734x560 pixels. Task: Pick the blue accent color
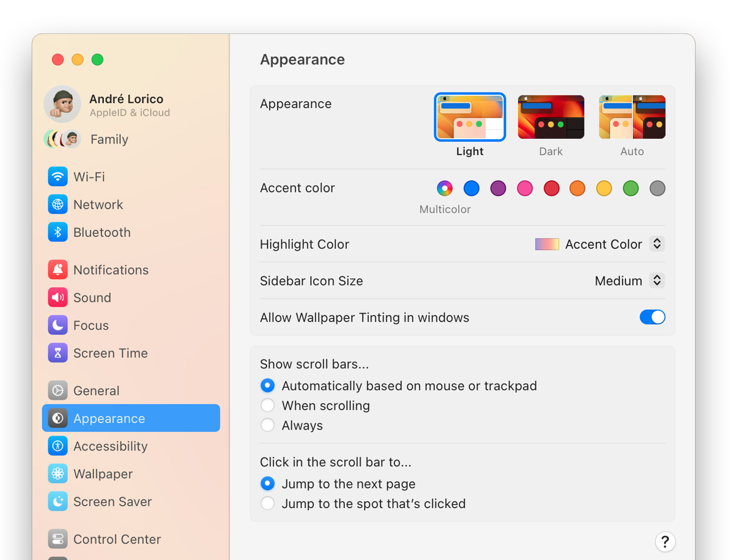click(471, 188)
